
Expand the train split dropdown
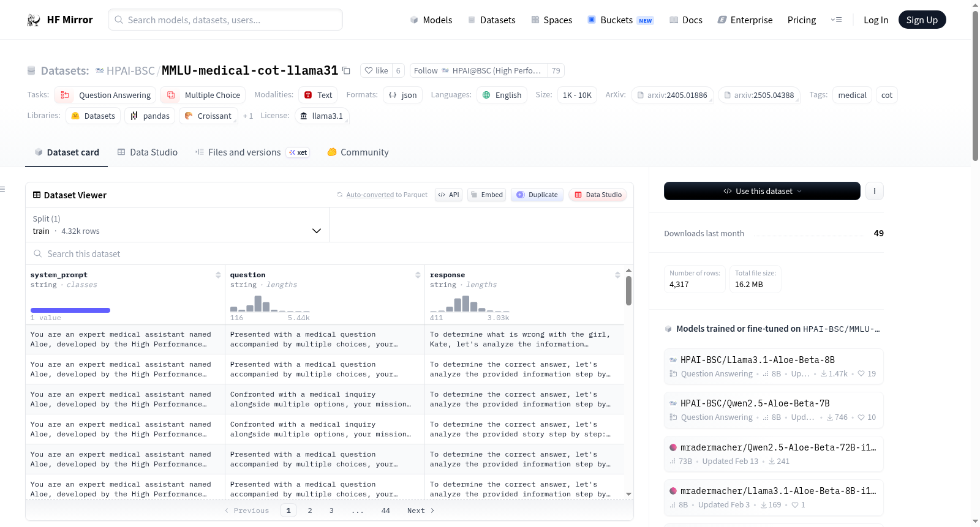(177, 225)
